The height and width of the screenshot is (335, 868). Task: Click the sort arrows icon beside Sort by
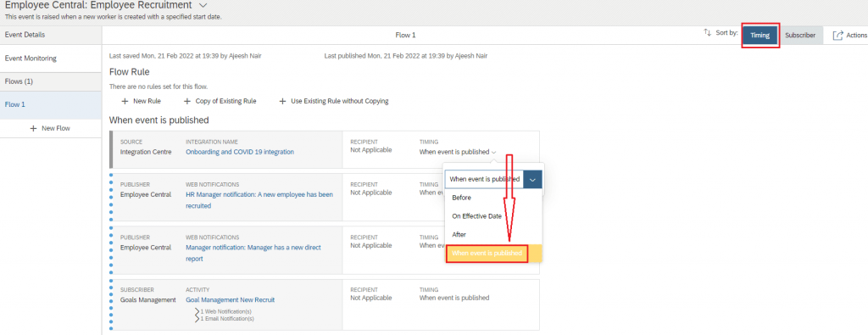(707, 33)
